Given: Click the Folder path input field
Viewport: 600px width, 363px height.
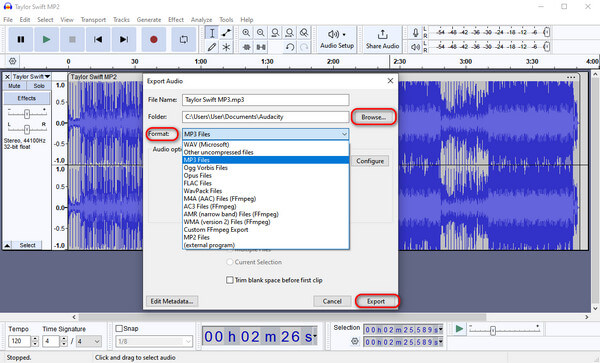Looking at the screenshot, I should pos(266,117).
